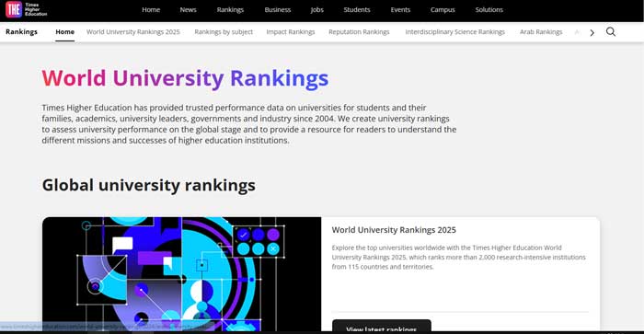Open the Solutions top menu item

489,9
